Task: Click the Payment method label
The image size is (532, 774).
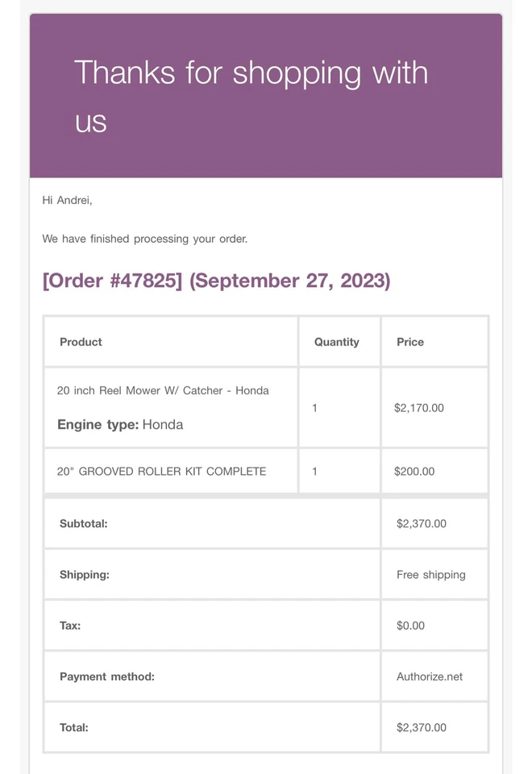Action: pyautogui.click(x=107, y=676)
